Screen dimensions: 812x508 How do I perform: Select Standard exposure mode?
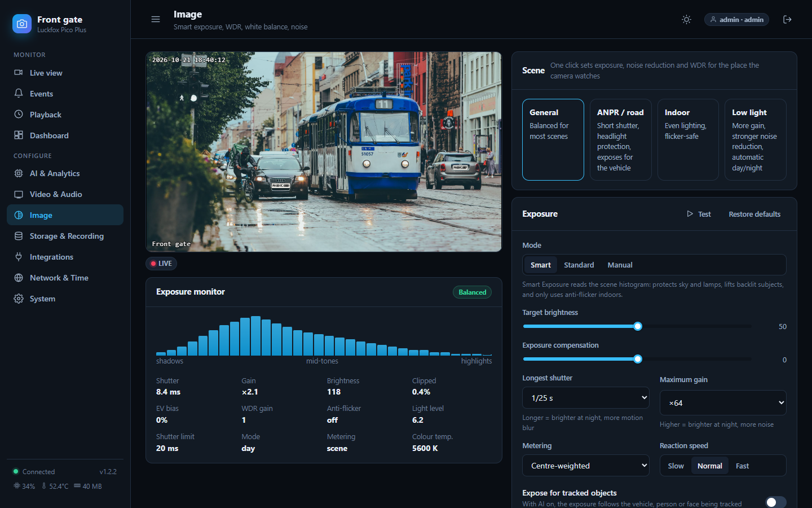[x=579, y=265]
